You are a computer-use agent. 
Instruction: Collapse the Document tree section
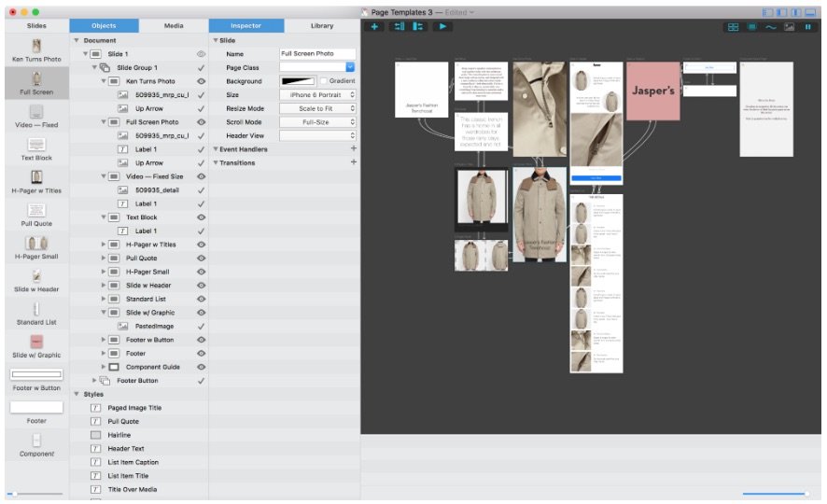click(76, 40)
